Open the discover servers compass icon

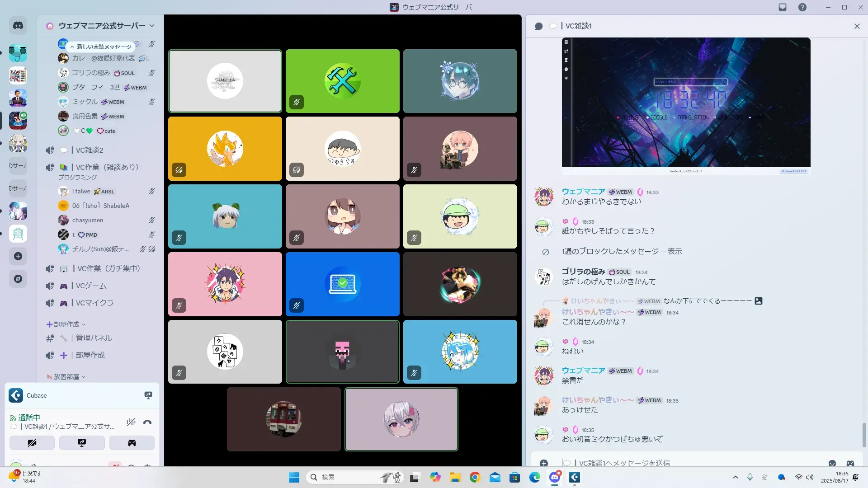point(18,279)
